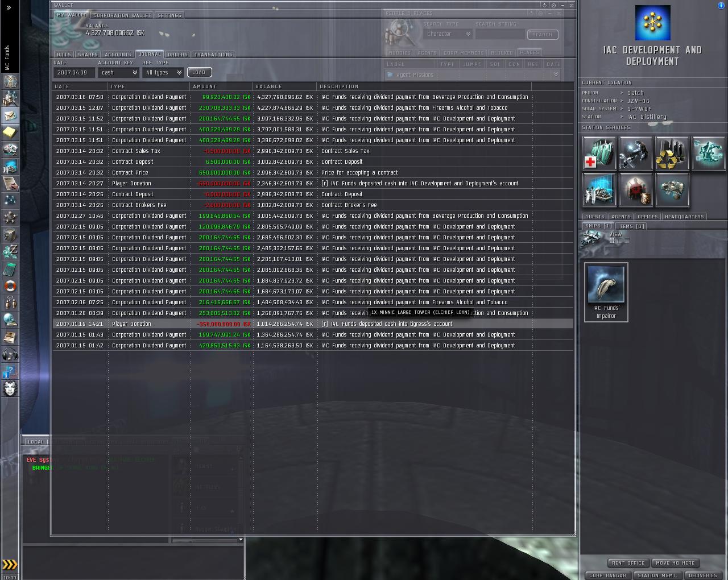Open the Headquarters tab in station panel
The height and width of the screenshot is (580, 728).
coord(684,217)
